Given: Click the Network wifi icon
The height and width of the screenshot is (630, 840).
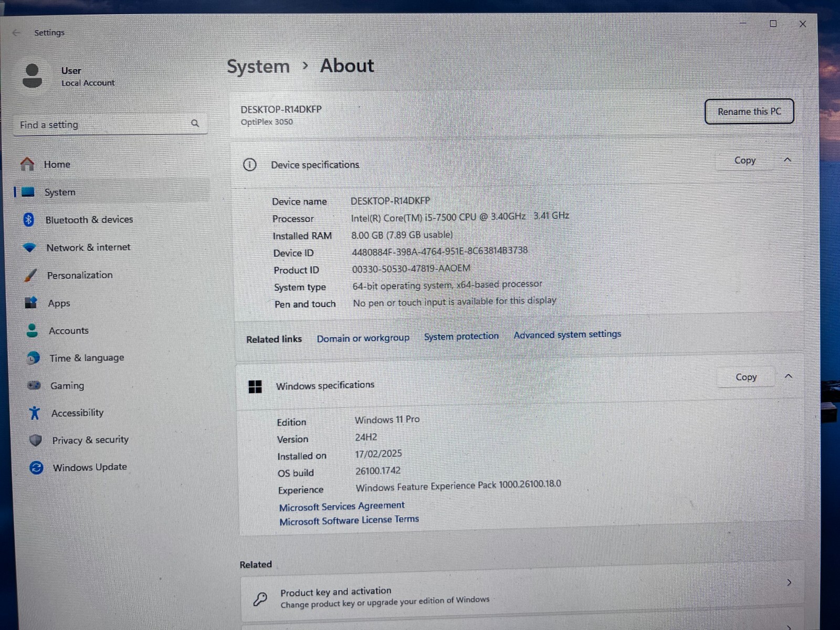Looking at the screenshot, I should click(29, 247).
